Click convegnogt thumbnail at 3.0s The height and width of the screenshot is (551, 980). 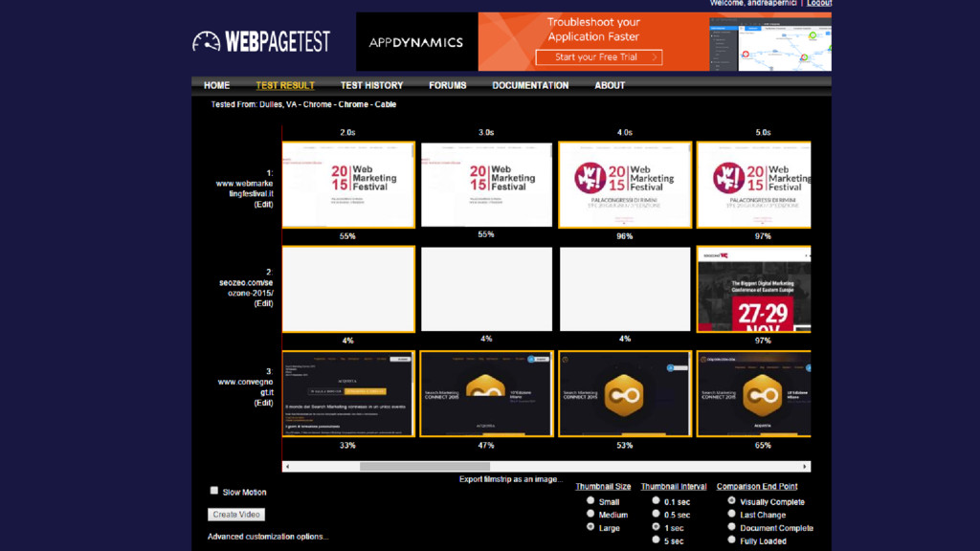tap(486, 393)
